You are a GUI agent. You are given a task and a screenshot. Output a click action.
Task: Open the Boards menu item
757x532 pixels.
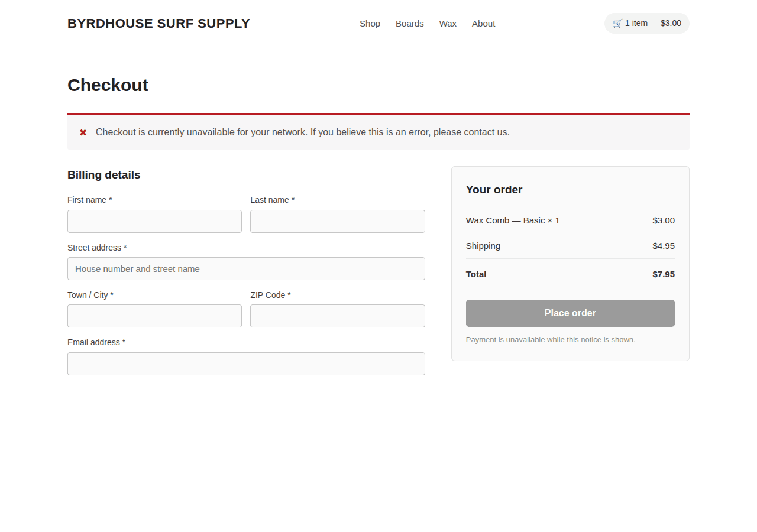pyautogui.click(x=410, y=24)
